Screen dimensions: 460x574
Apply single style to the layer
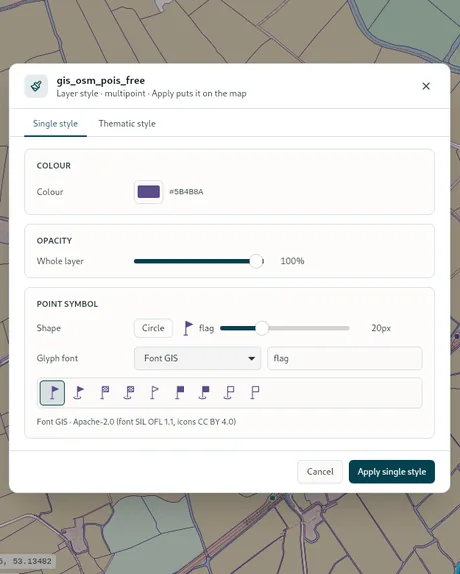coord(392,472)
